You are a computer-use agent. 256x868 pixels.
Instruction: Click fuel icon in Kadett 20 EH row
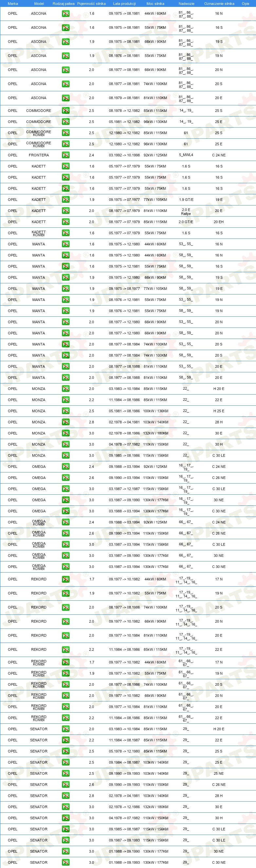tap(65, 222)
